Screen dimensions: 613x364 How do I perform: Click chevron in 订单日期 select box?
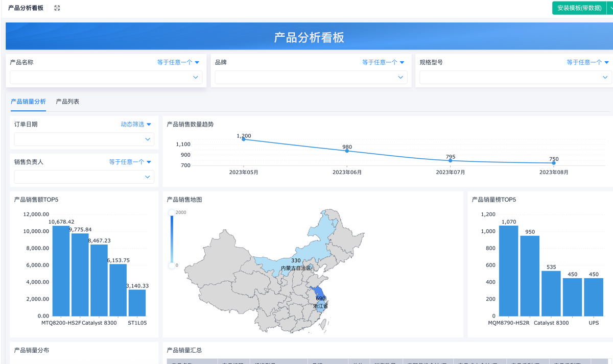tap(148, 139)
